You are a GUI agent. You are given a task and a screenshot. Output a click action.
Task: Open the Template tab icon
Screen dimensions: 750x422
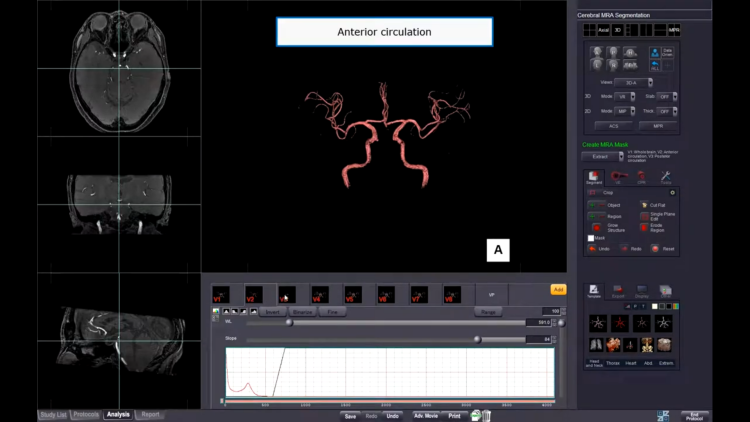point(594,291)
